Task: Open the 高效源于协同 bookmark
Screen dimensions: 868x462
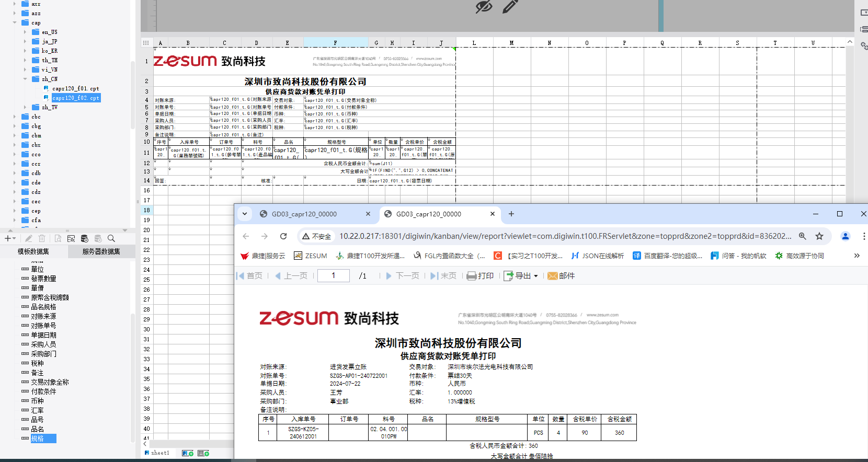Action: pyautogui.click(x=800, y=256)
